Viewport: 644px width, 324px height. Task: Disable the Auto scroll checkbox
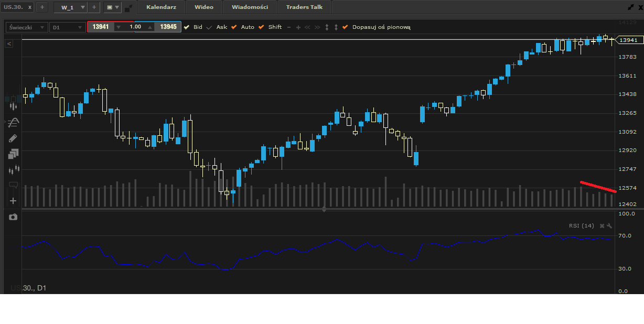tap(234, 27)
